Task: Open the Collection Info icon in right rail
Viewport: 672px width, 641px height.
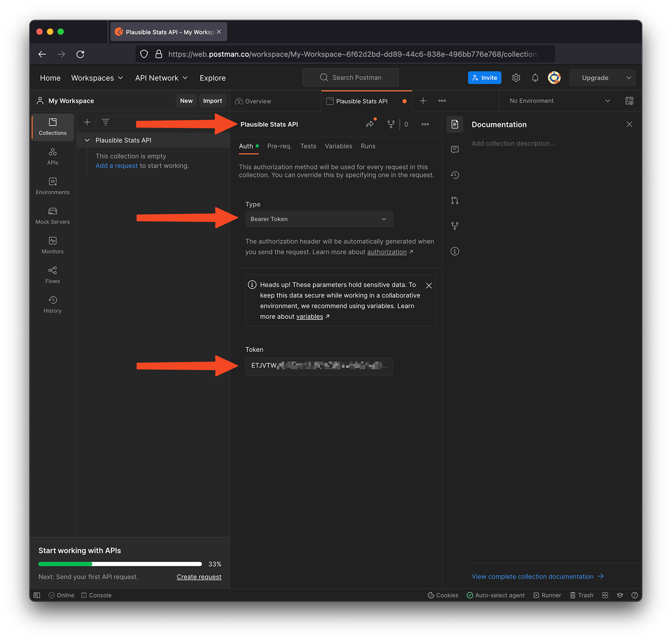Action: pyautogui.click(x=455, y=251)
